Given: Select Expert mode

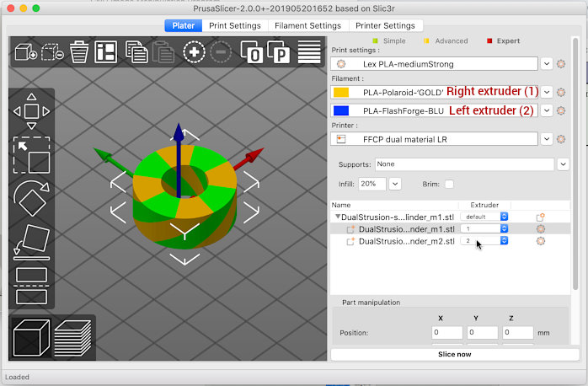Looking at the screenshot, I should [503, 41].
